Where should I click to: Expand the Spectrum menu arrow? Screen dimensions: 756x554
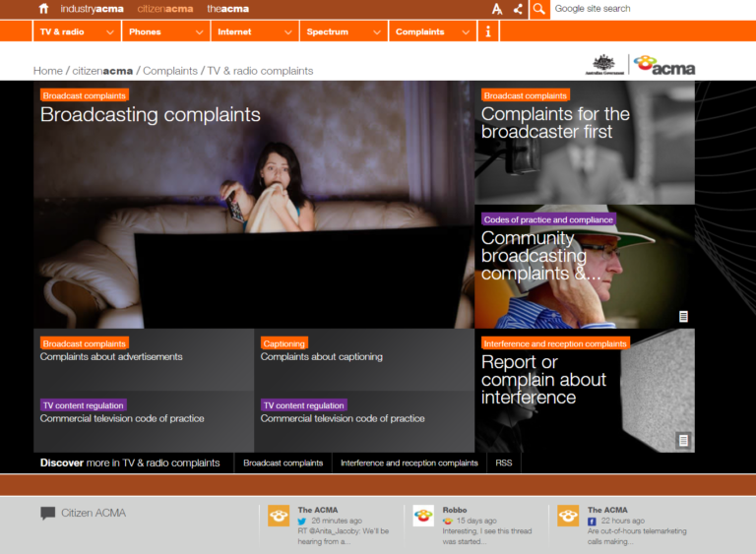tap(377, 32)
